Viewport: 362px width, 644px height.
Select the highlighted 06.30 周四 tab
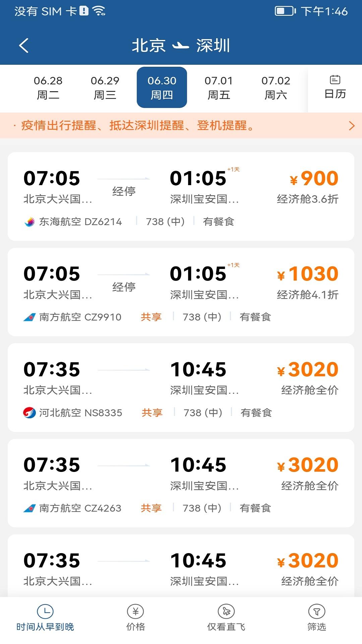click(162, 88)
